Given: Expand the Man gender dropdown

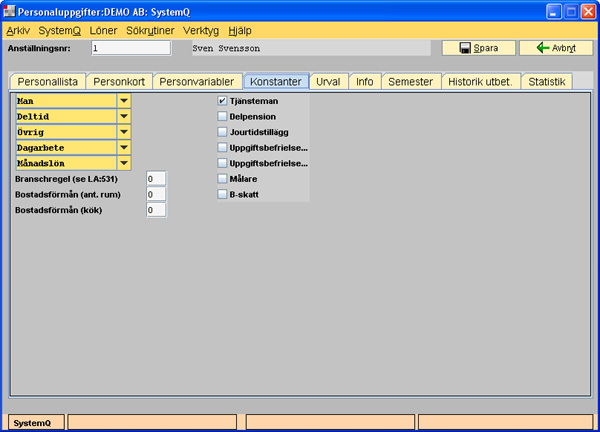Looking at the screenshot, I should coord(124,101).
